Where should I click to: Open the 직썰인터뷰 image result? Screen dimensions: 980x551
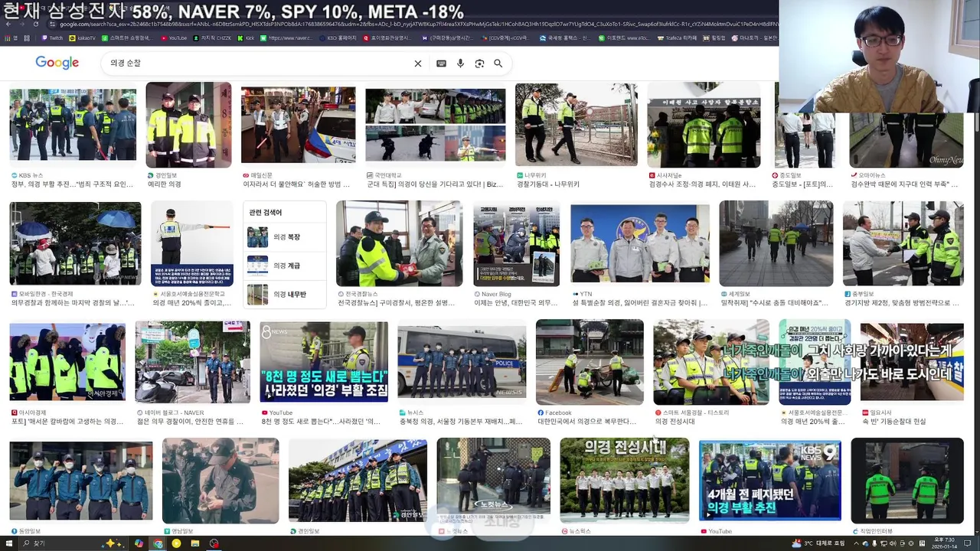tap(907, 481)
